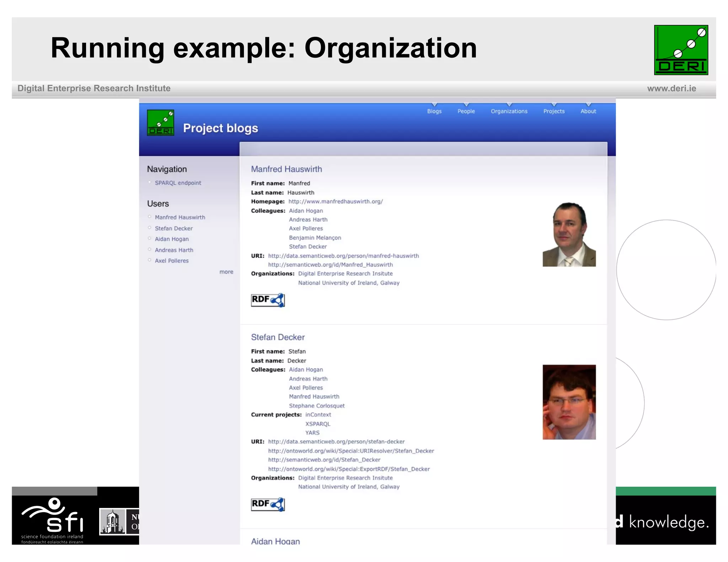The image size is (728, 562).
Task: Open the XSPARQL current project link
Action: point(317,424)
